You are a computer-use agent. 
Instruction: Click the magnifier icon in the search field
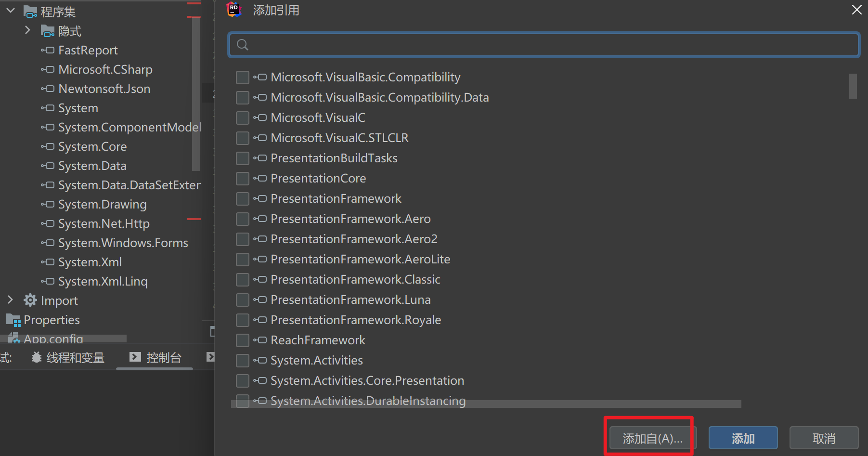[x=243, y=45]
